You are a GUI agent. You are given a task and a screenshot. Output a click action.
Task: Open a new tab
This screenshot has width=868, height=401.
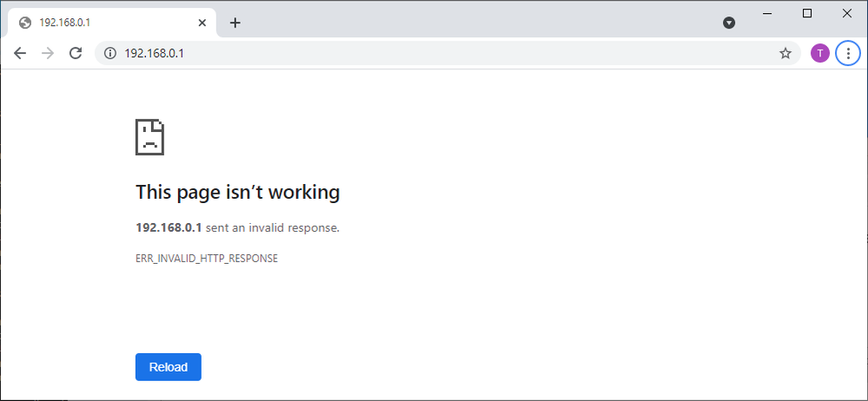click(x=235, y=23)
